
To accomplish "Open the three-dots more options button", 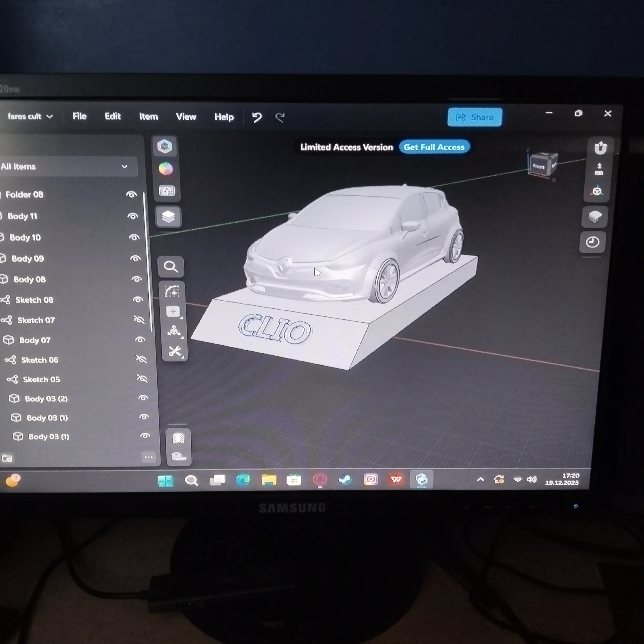I will pyautogui.click(x=149, y=457).
